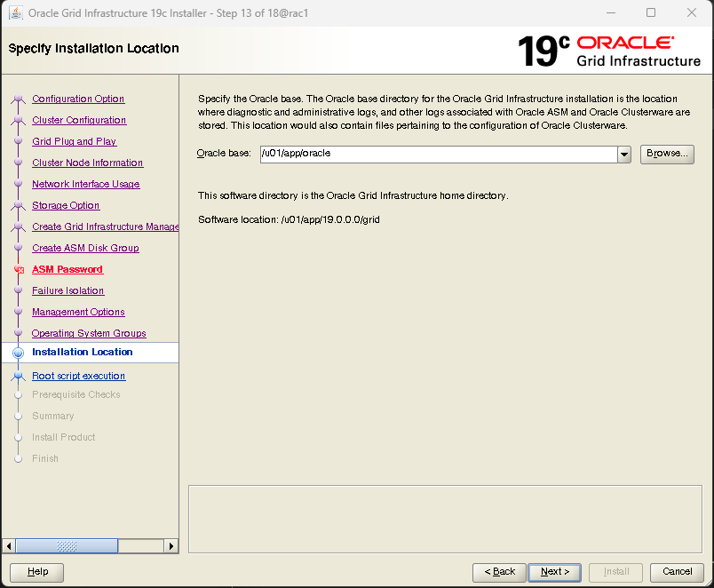This screenshot has width=714, height=588.
Task: Click sidebar scrollbar right arrow
Action: coord(171,545)
